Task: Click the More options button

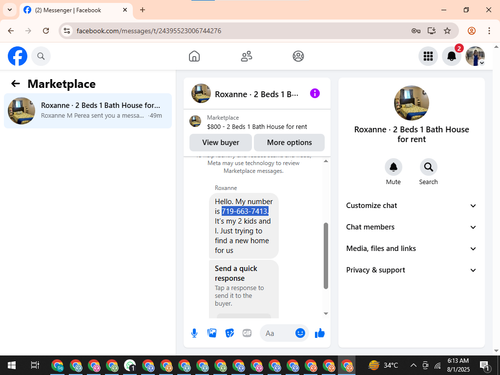Action: tap(289, 142)
